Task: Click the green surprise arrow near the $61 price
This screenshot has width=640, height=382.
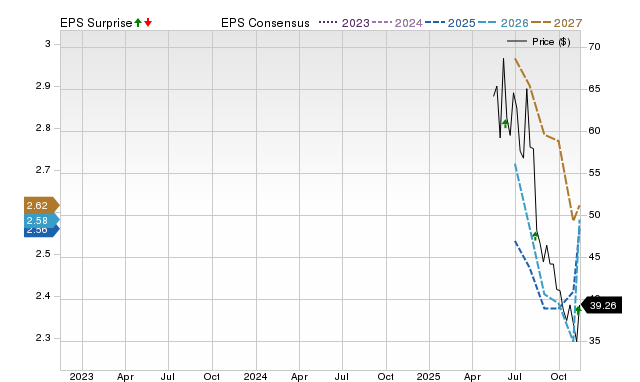Action: (x=505, y=123)
